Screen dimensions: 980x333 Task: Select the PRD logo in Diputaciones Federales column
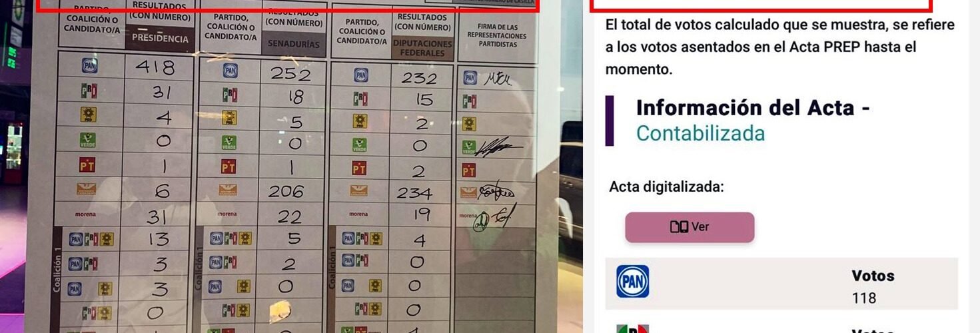pos(360,121)
